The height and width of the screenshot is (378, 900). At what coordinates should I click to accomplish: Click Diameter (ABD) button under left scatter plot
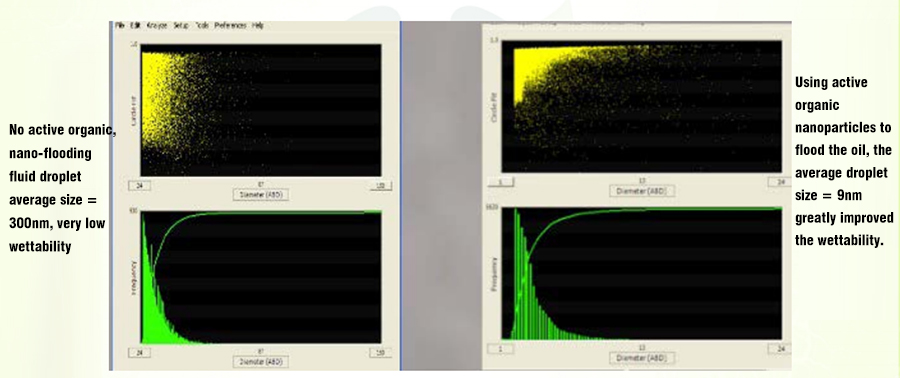261,194
